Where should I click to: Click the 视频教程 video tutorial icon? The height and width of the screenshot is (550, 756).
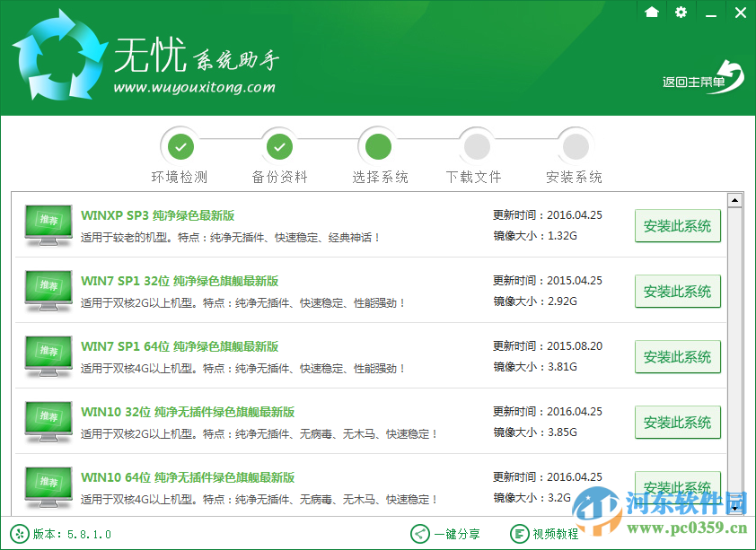519,533
